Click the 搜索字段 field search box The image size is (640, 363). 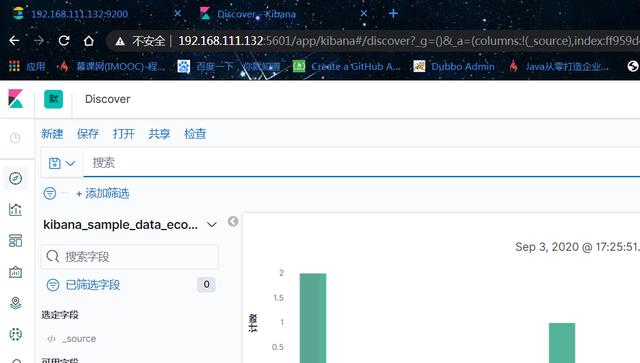pyautogui.click(x=129, y=256)
